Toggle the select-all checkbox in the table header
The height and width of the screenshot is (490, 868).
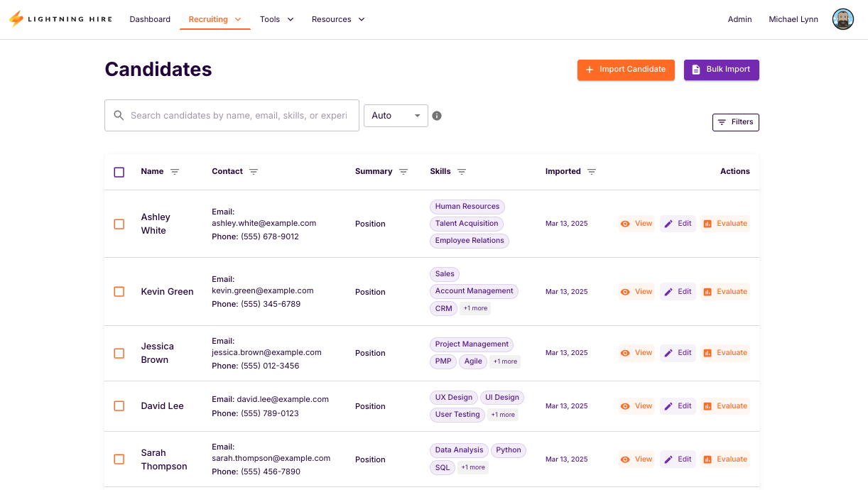[x=119, y=172]
